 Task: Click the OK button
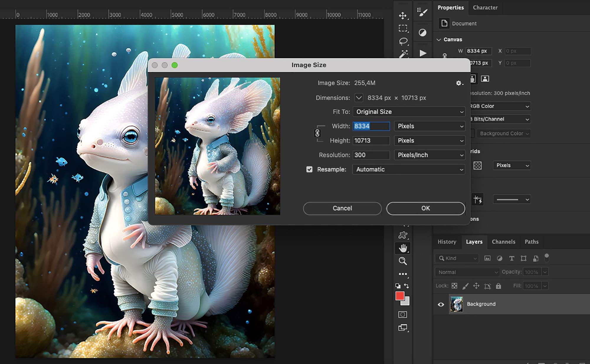pyautogui.click(x=426, y=208)
